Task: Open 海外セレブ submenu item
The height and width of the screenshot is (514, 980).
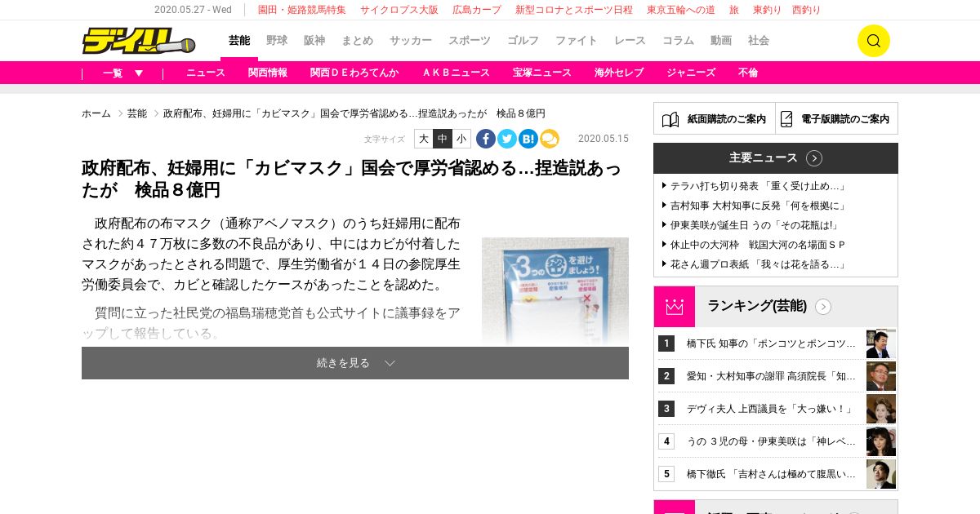Action: tap(619, 73)
